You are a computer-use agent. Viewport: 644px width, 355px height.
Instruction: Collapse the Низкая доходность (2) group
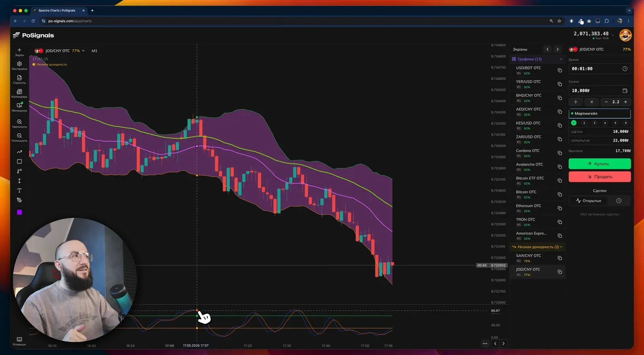point(561,247)
